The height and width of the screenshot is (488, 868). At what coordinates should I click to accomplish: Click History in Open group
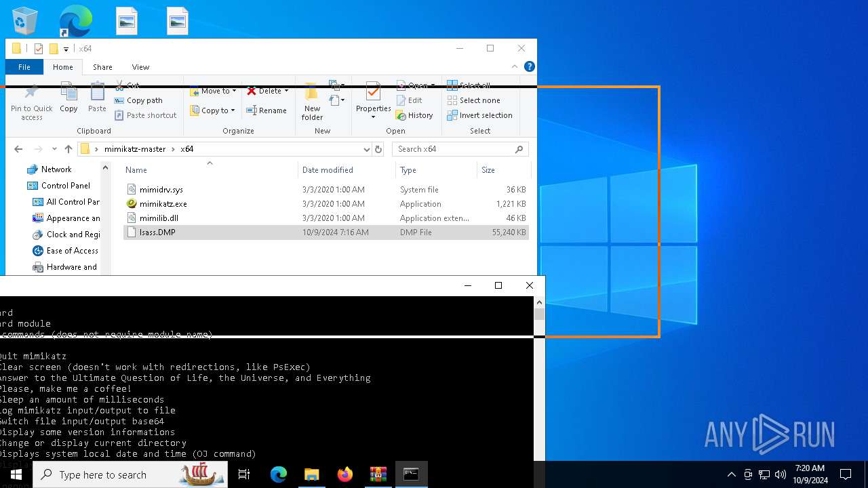(x=414, y=115)
